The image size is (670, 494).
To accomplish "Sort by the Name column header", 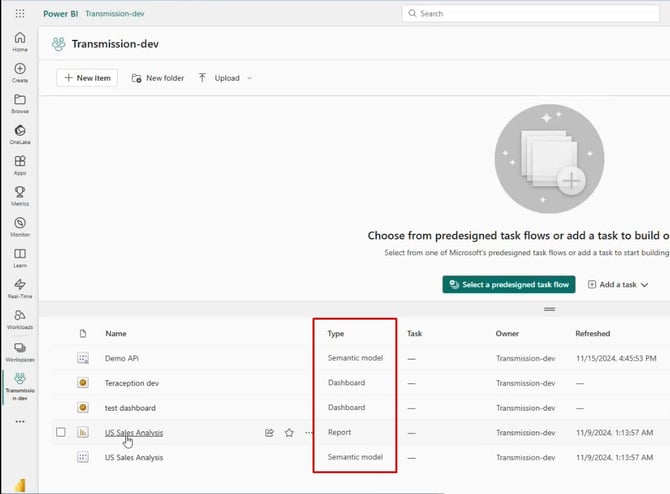I will click(x=116, y=333).
